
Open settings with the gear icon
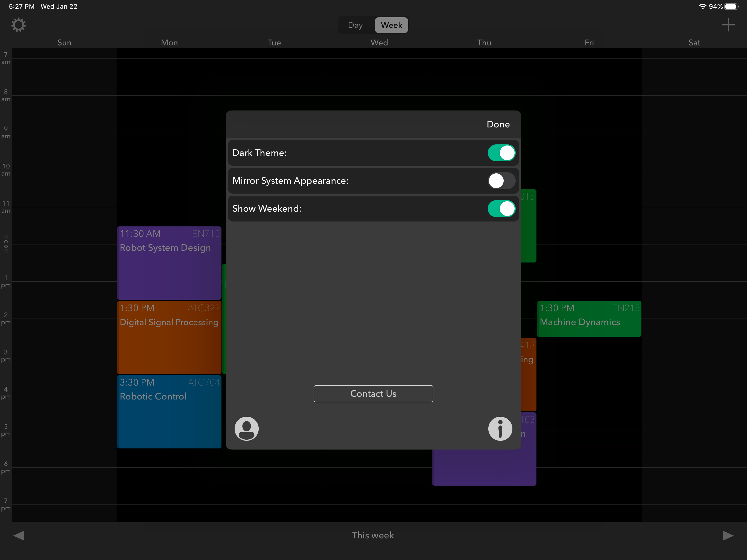tap(19, 25)
